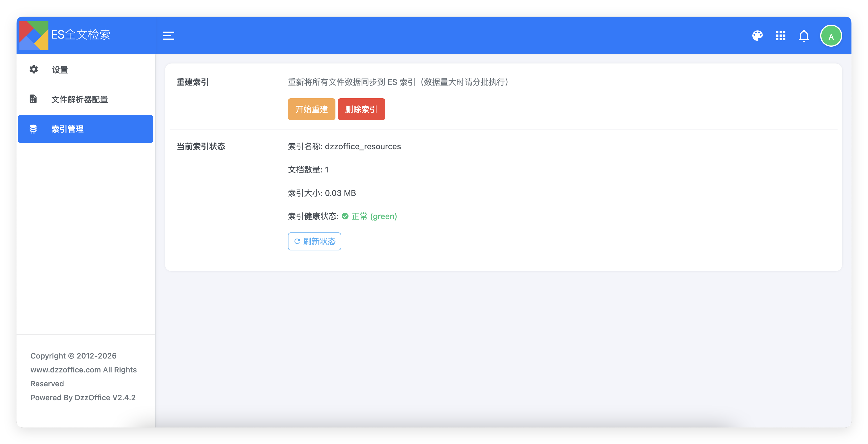The width and height of the screenshot is (868, 444).
Task: Click the ES全文检索 colorful logo
Action: point(34,35)
